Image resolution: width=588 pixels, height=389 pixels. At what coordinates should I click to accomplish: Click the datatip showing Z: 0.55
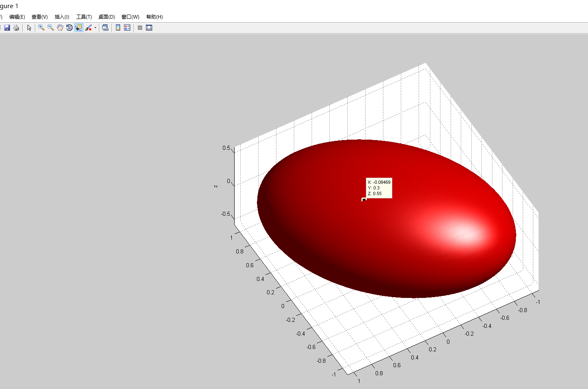coord(379,188)
